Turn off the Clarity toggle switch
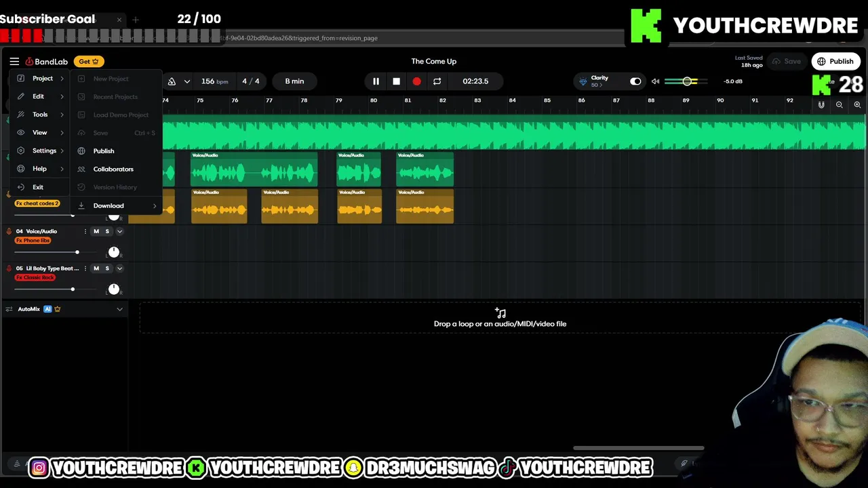 tap(635, 81)
